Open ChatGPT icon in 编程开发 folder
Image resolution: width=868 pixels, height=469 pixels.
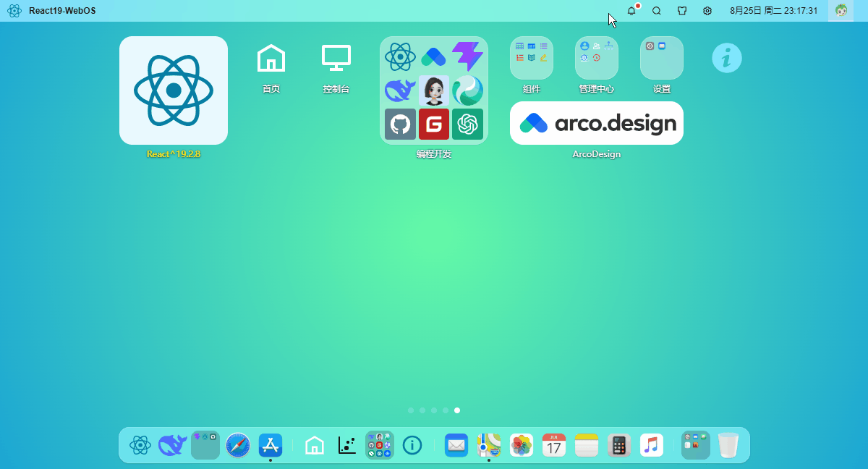[467, 124]
